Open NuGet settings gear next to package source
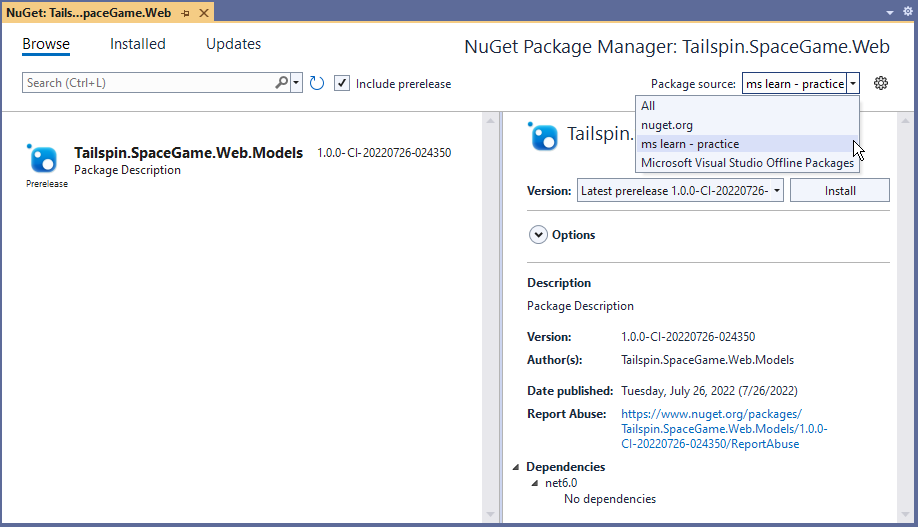Viewport: 918px width, 527px height. 881,83
